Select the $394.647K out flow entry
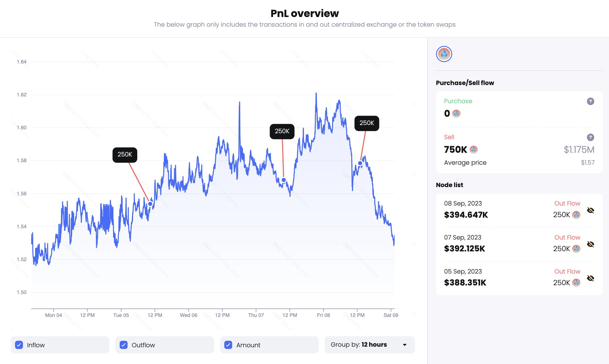The image size is (609, 364). click(x=466, y=215)
